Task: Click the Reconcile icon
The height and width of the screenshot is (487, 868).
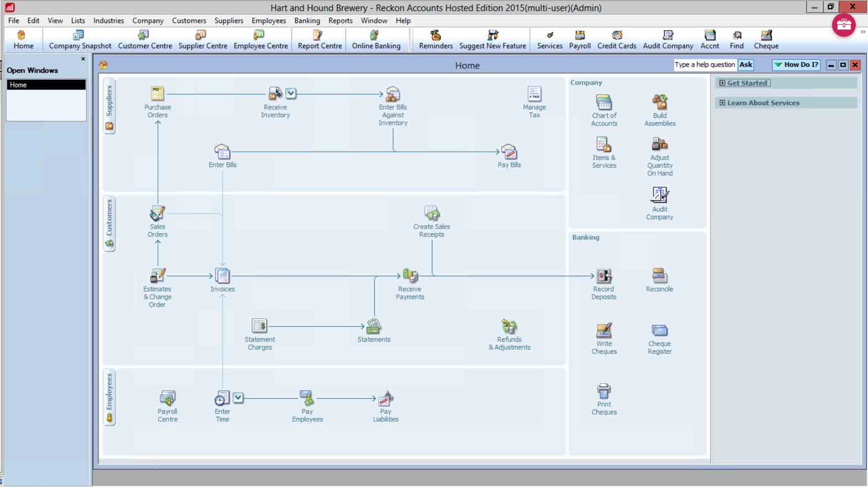Action: (x=659, y=276)
